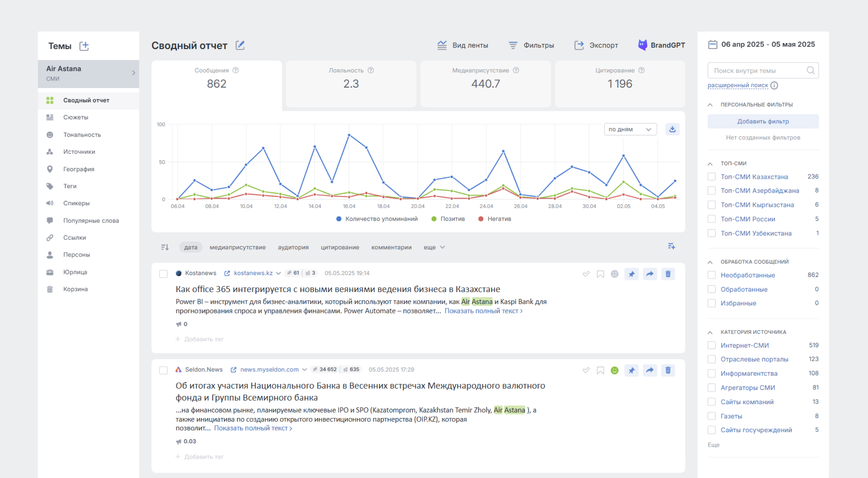The height and width of the screenshot is (478, 868).
Task: Open the news.myseldon.com source dropdown
Action: (304, 370)
